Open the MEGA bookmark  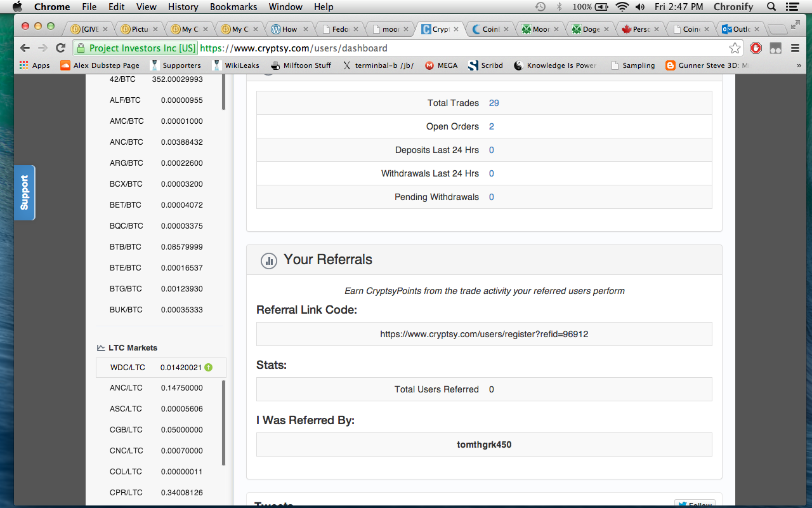pos(441,65)
